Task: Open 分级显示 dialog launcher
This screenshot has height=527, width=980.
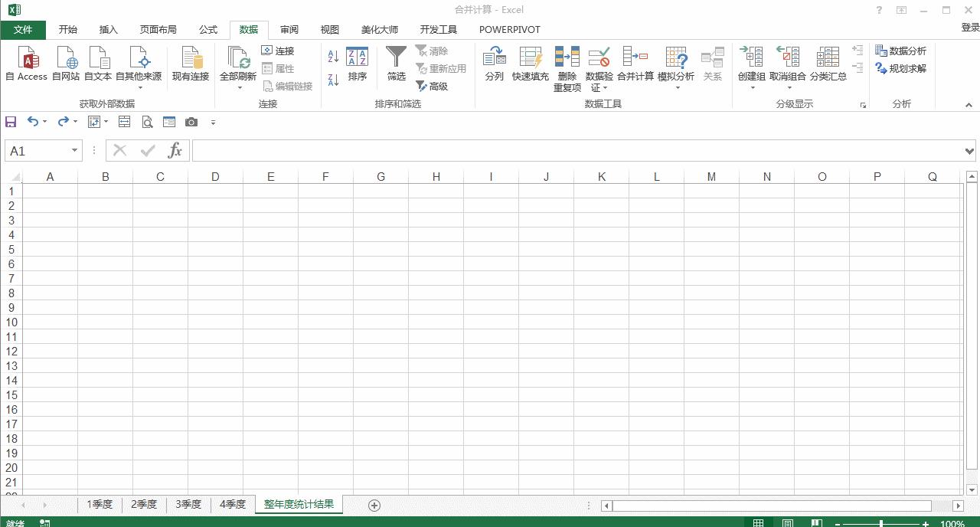Action: 863,106
